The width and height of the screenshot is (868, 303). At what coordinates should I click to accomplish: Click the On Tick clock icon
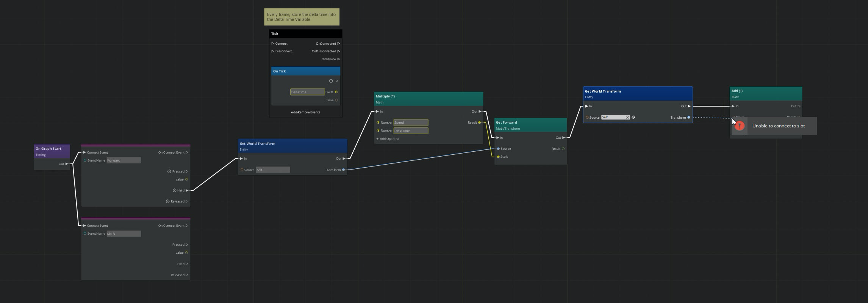pos(331,81)
